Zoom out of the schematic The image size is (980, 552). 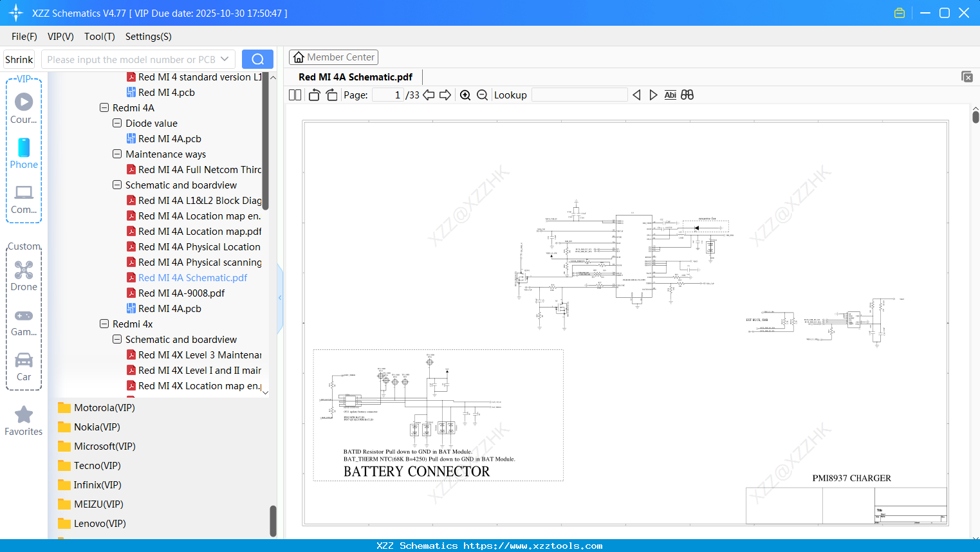(x=481, y=94)
